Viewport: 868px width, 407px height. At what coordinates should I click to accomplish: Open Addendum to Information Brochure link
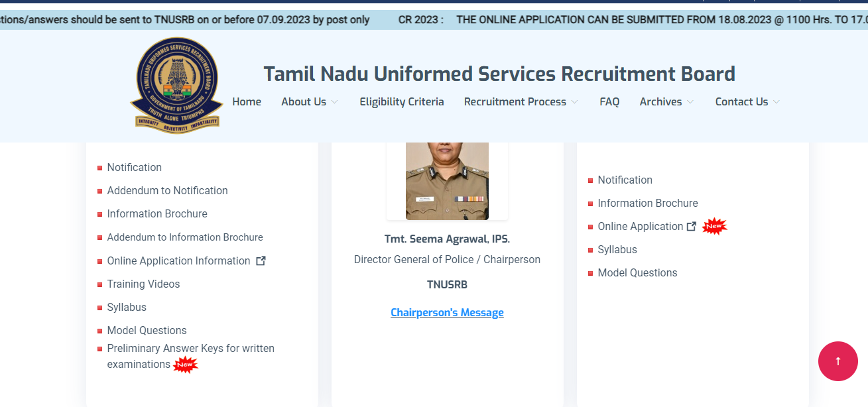tap(185, 237)
